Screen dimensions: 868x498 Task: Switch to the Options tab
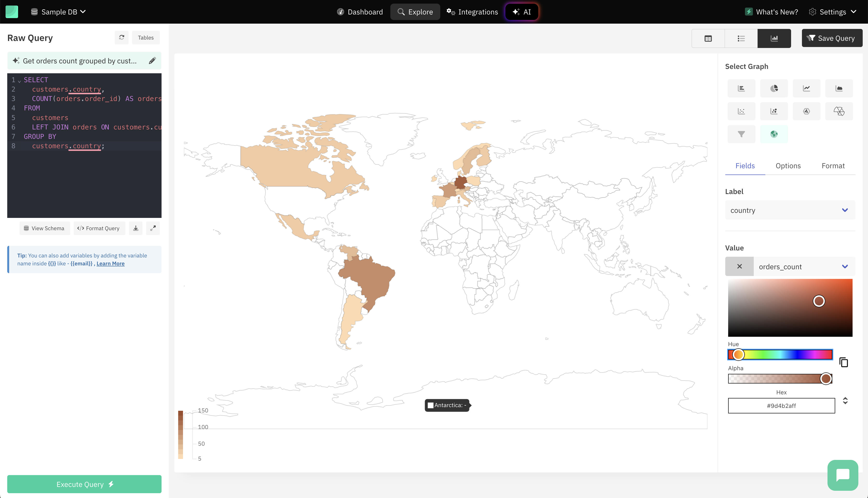coord(788,166)
